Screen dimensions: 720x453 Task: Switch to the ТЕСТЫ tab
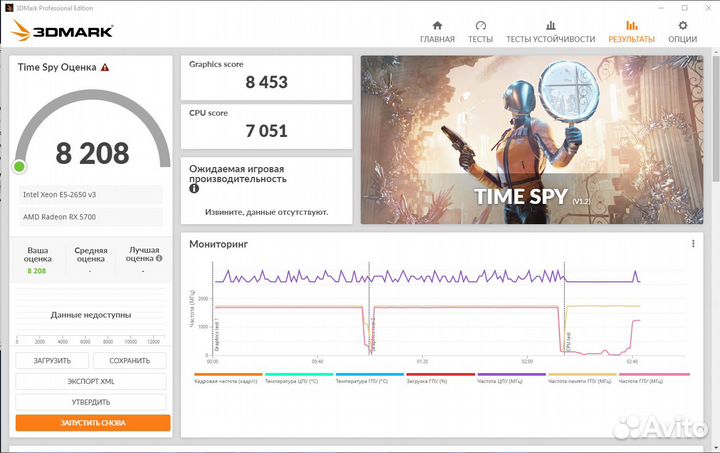pos(480,32)
